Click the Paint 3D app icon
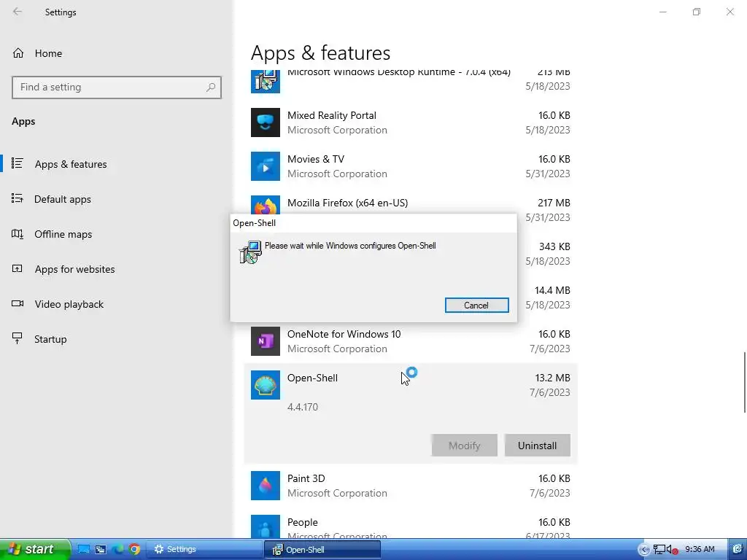The image size is (747, 560). [x=266, y=485]
